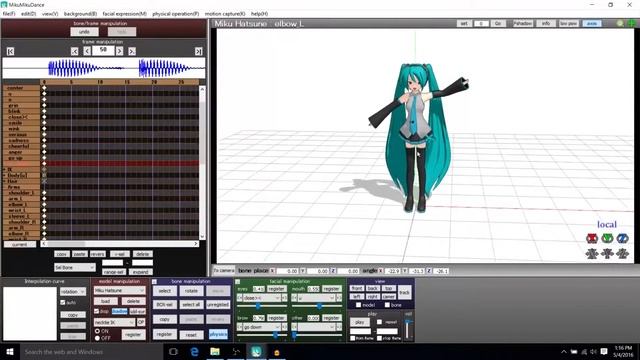Toggle the view bone checkbox

[387, 305]
